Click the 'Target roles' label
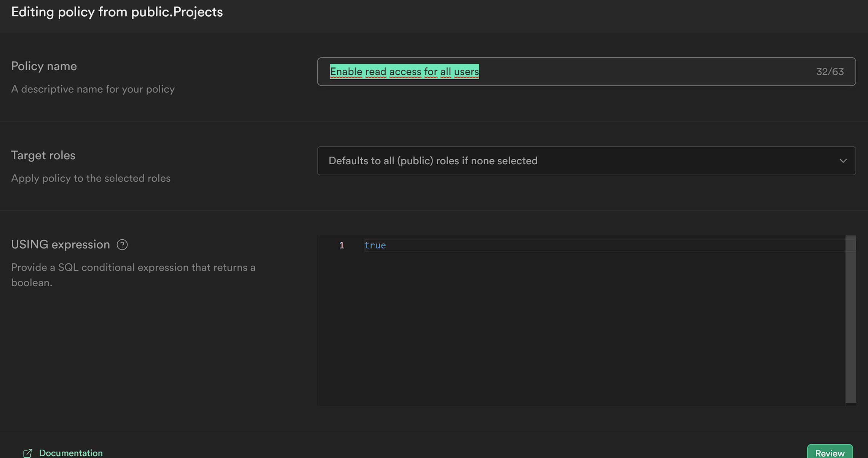Viewport: 868px width, 458px height. point(43,155)
